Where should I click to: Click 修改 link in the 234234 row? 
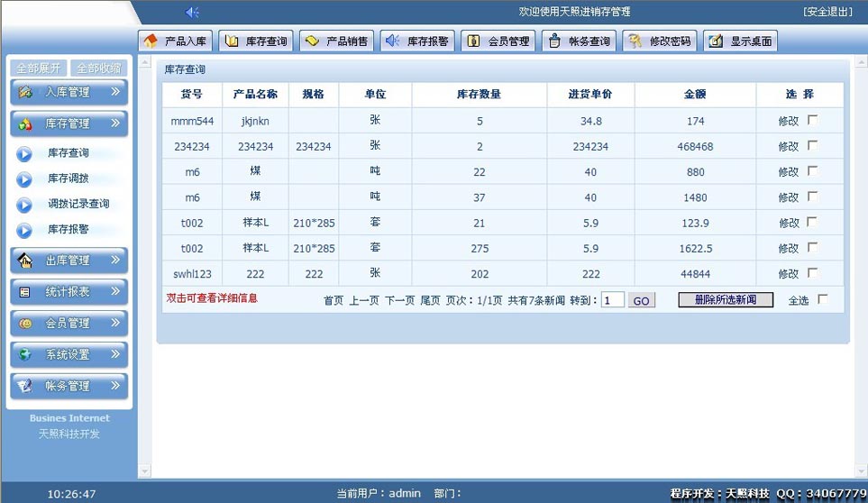[x=789, y=147]
